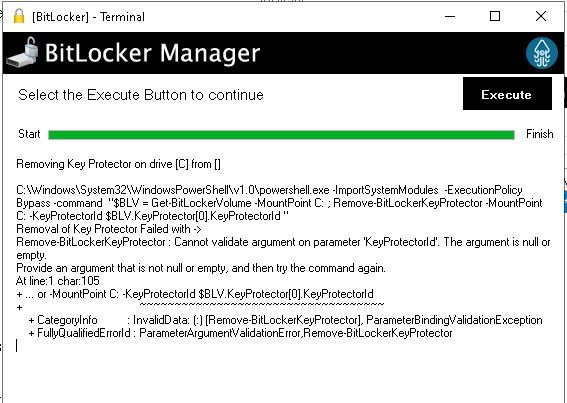The width and height of the screenshot is (567, 403).
Task: Click the Finish label beside progress bar
Action: tap(539, 134)
